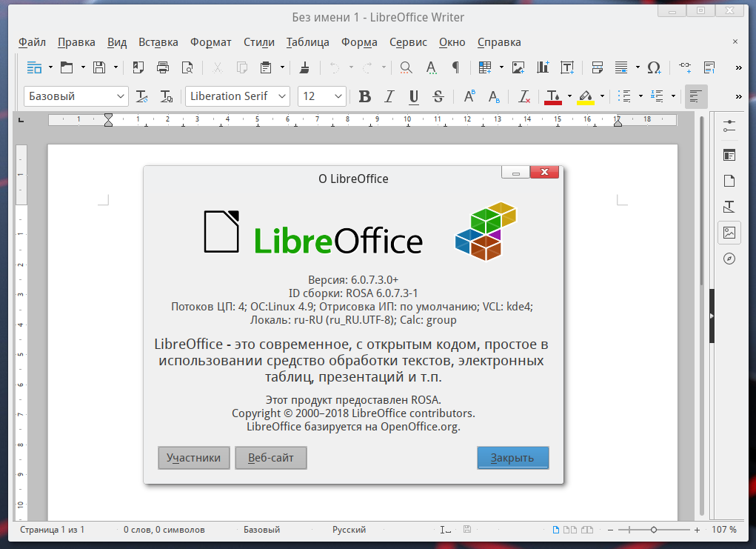Click the Insert Text Box icon
The image size is (756, 549).
(567, 67)
